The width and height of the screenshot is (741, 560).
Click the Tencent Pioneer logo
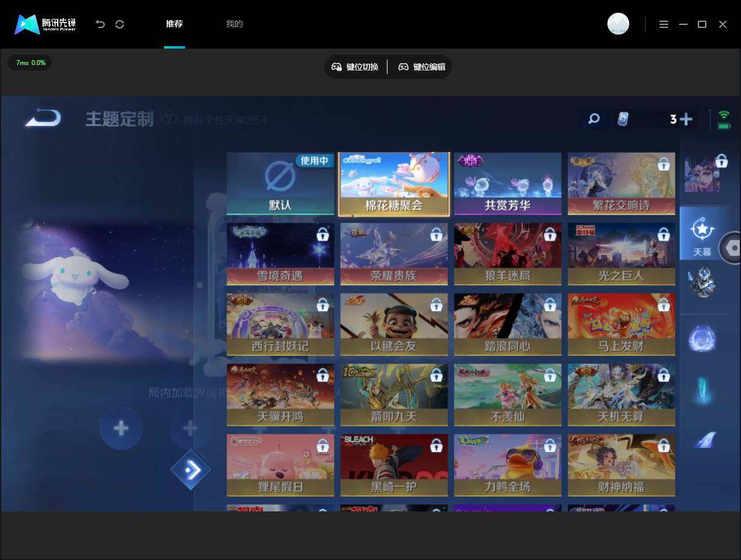tap(46, 24)
